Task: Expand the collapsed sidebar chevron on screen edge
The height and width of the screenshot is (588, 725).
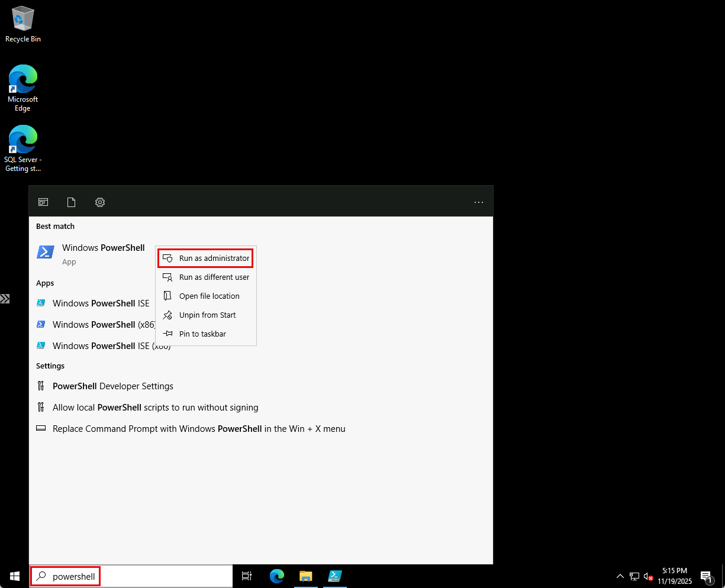Action: pyautogui.click(x=5, y=299)
